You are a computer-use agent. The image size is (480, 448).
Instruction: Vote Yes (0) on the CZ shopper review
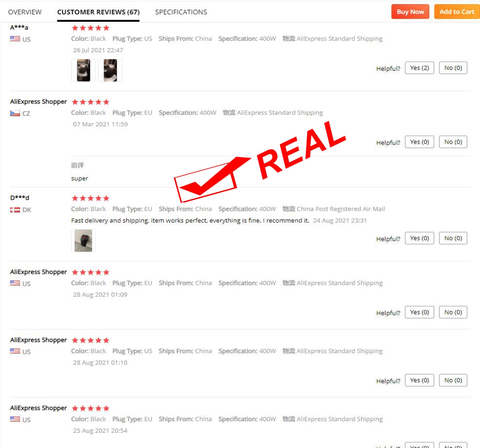[x=420, y=142]
